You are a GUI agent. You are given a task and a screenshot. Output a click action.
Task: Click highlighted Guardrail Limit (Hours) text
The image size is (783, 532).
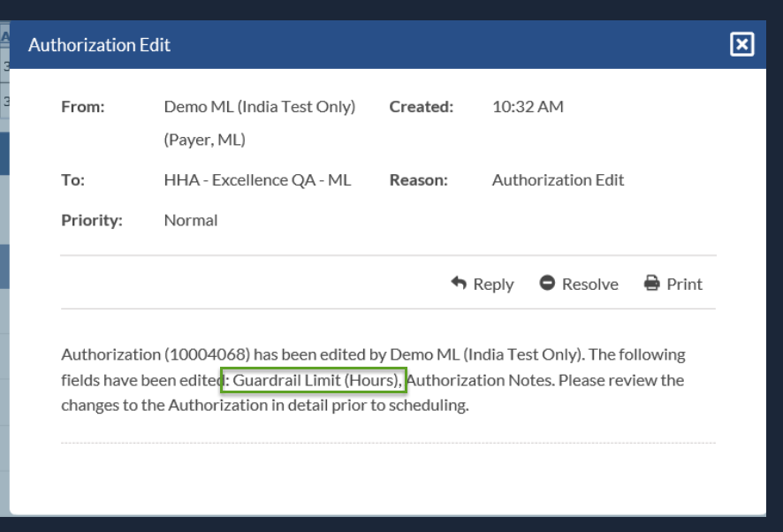click(x=317, y=380)
